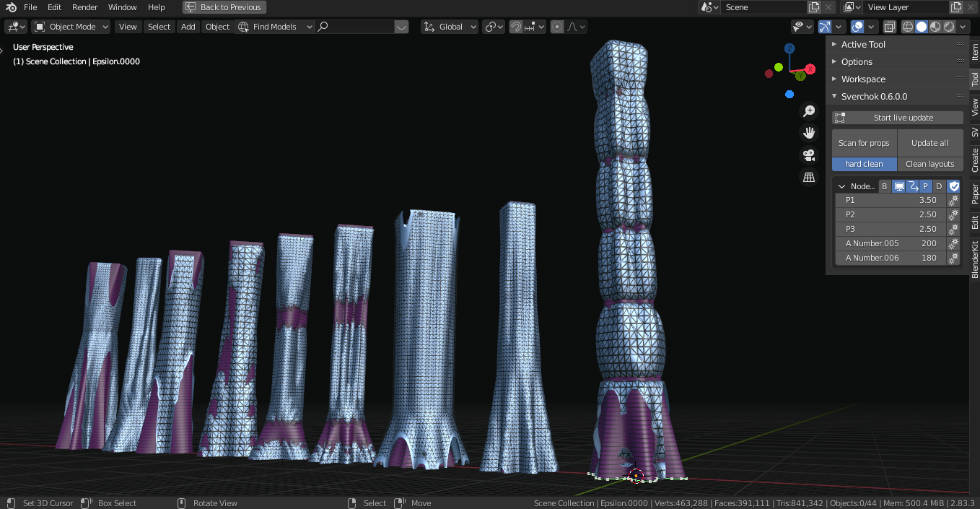Open viewport Add menu
The height and width of the screenshot is (509, 980).
[188, 27]
